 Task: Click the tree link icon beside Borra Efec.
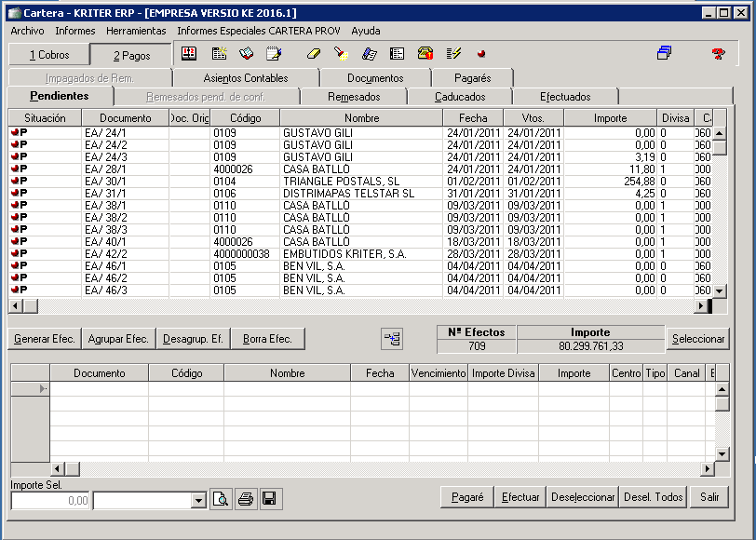(392, 339)
